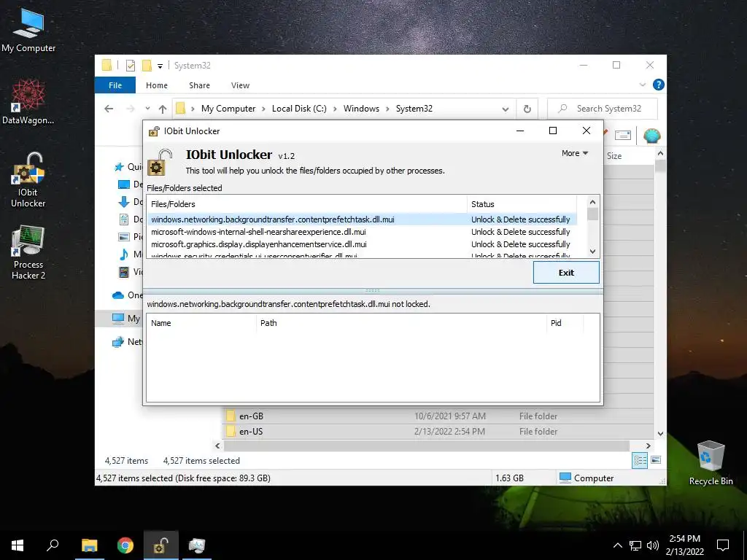This screenshot has height=560, width=747.
Task: Click Path column header in process list
Action: tap(401, 323)
